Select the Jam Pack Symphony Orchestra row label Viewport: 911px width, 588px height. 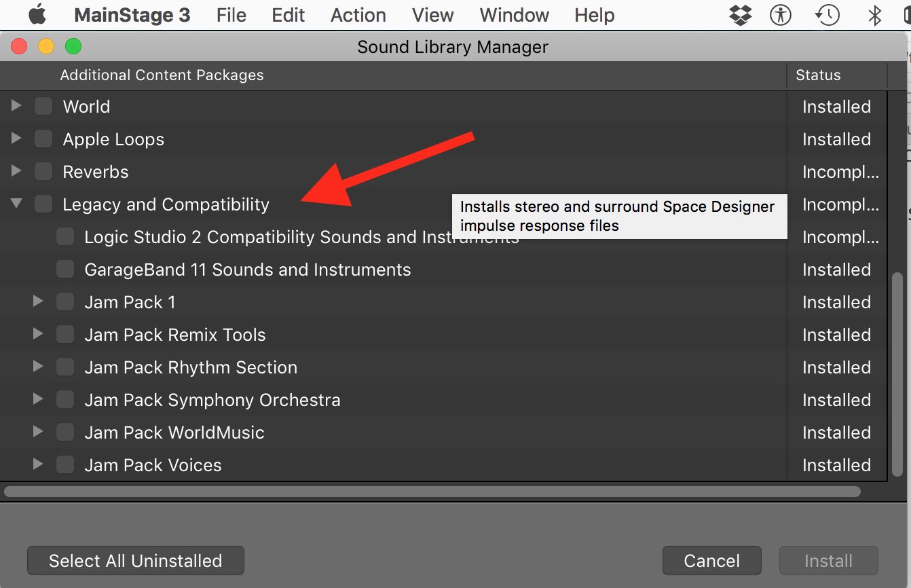click(x=212, y=400)
